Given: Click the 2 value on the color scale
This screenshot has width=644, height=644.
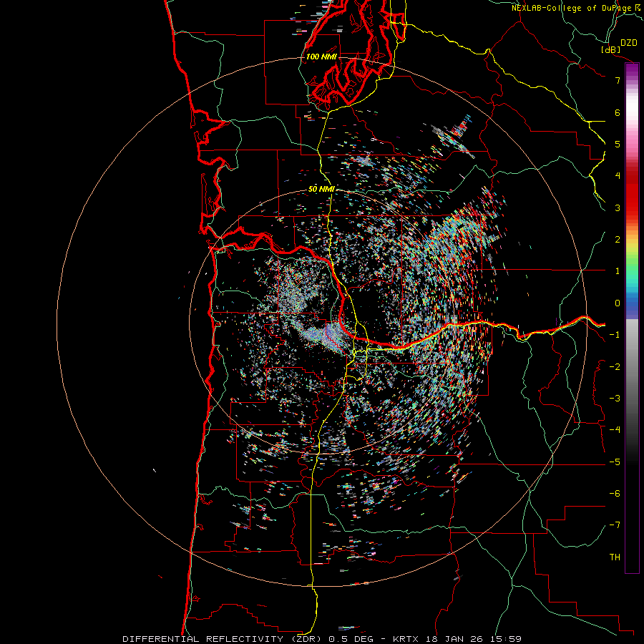Looking at the screenshot, I should pos(618,240).
